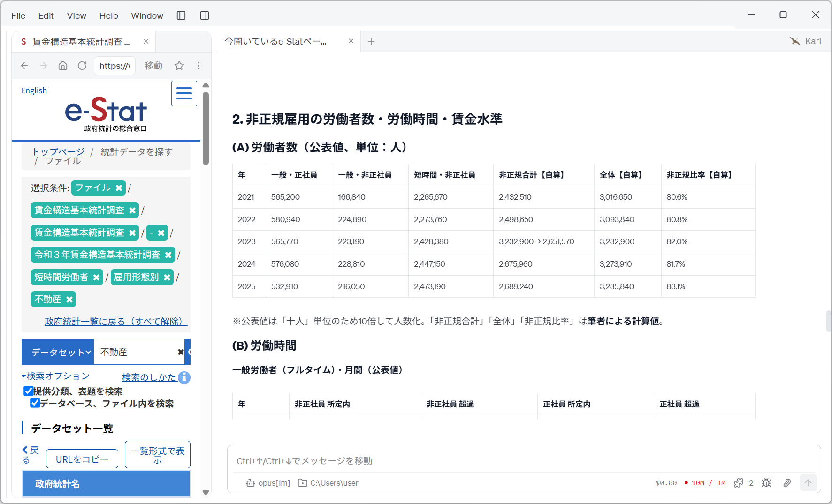Collapse the 検索オプション section
This screenshot has width=832, height=504.
coord(55,376)
